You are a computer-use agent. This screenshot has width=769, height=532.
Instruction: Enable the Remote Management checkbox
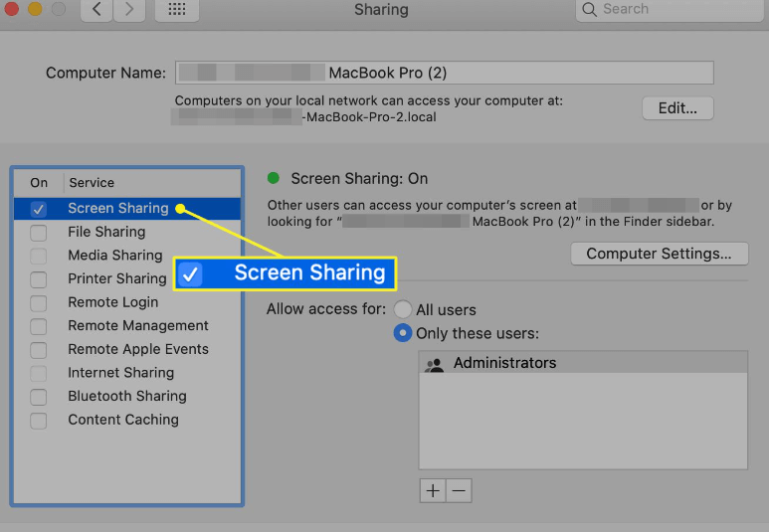tap(38, 326)
